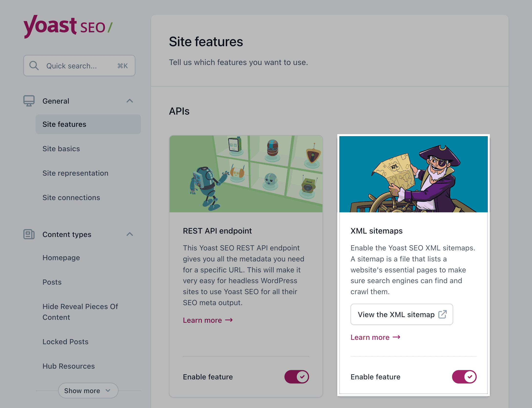The image size is (532, 408).
Task: Select Site basics in the sidebar
Action: (61, 149)
